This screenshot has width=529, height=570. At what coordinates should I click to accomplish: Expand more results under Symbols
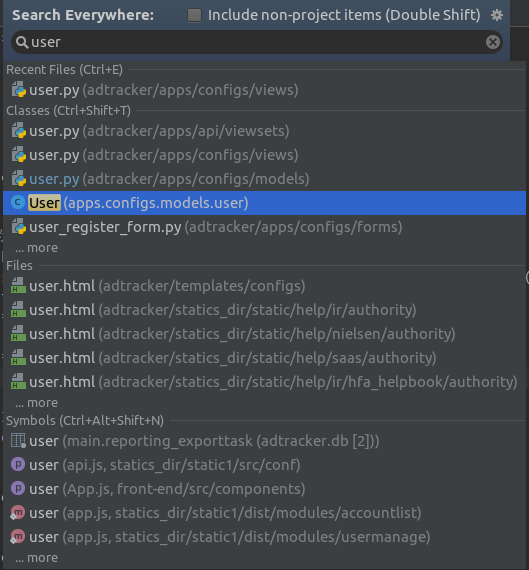[36, 557]
